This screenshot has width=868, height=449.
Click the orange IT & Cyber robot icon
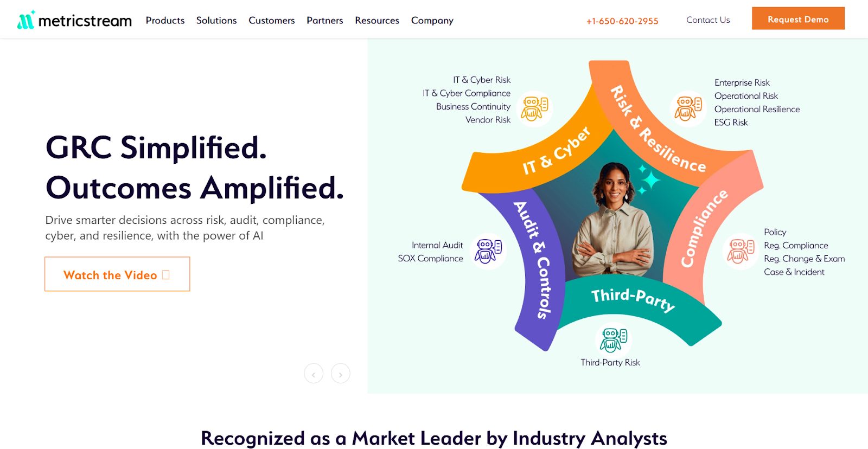[534, 108]
